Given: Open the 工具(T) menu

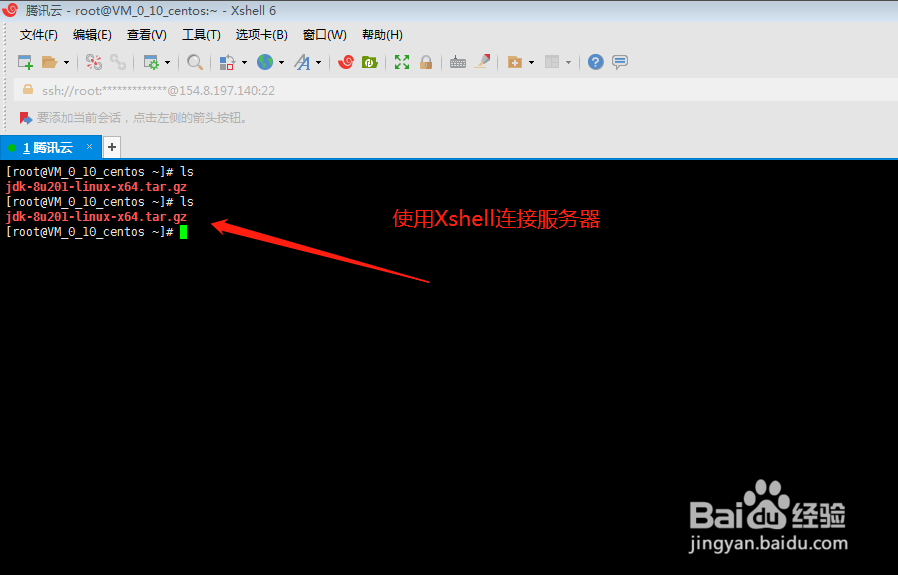Looking at the screenshot, I should click(201, 35).
